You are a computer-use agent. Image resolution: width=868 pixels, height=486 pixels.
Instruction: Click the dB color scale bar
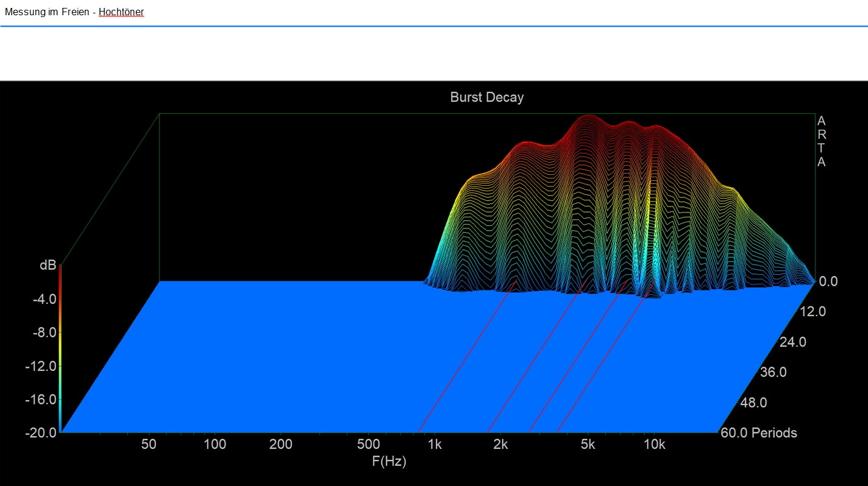pos(60,348)
